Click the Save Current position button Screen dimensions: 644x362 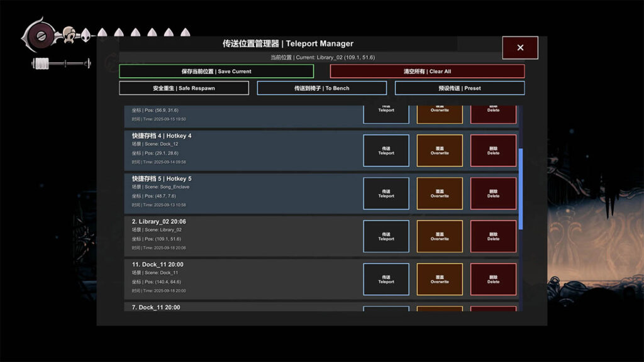(216, 72)
